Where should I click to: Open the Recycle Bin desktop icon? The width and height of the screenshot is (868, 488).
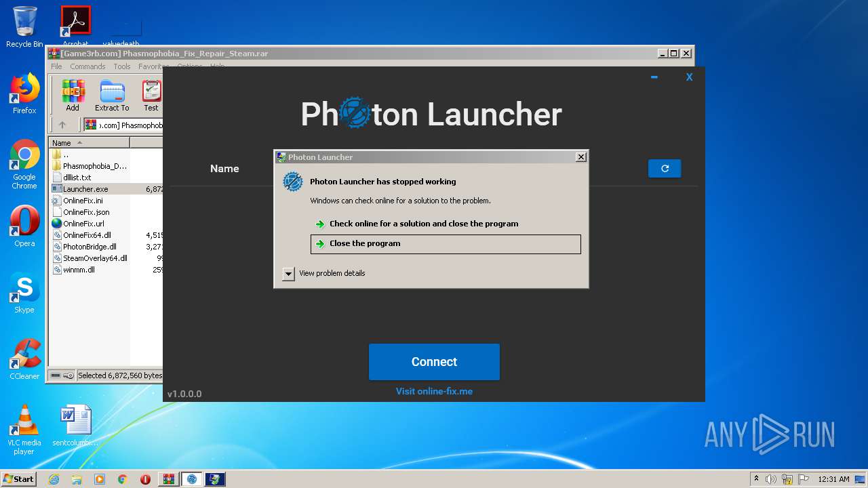tap(24, 27)
